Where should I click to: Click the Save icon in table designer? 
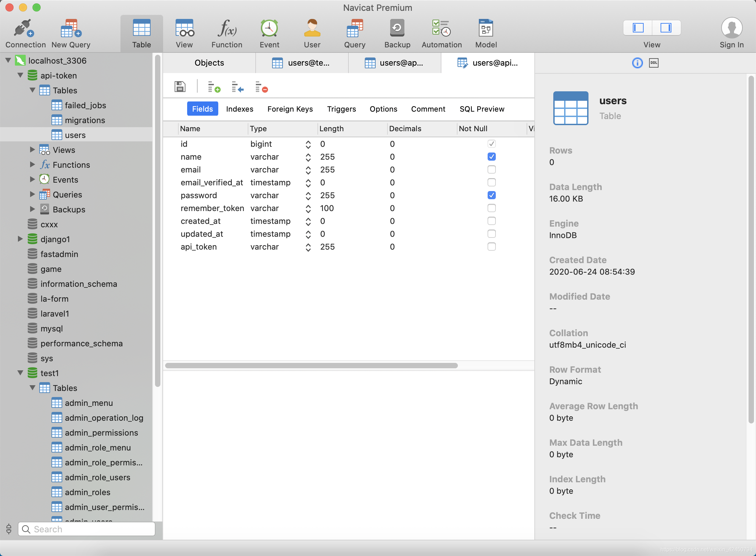tap(180, 87)
